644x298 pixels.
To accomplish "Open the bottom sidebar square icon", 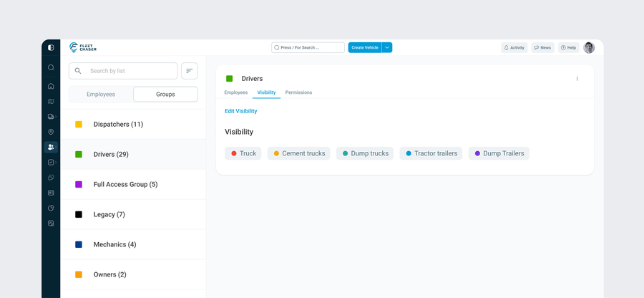I will pyautogui.click(x=51, y=223).
